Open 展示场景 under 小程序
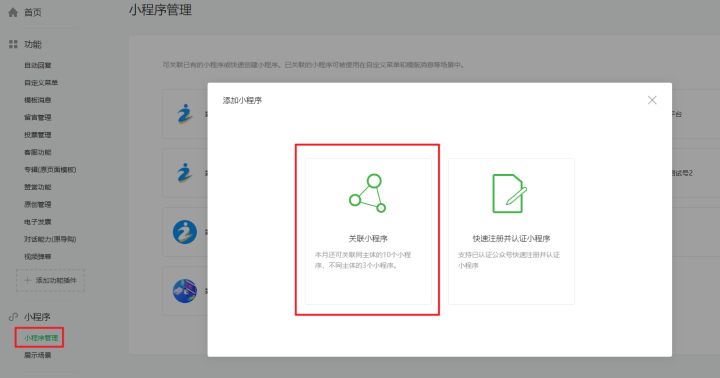Viewport: 720px width, 378px height. (38, 355)
